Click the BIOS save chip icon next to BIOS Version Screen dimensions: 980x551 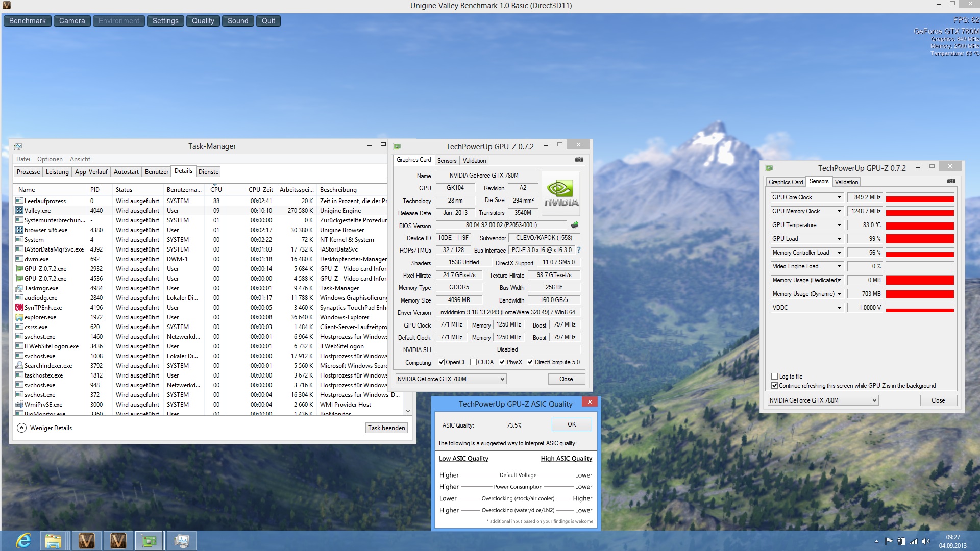575,225
